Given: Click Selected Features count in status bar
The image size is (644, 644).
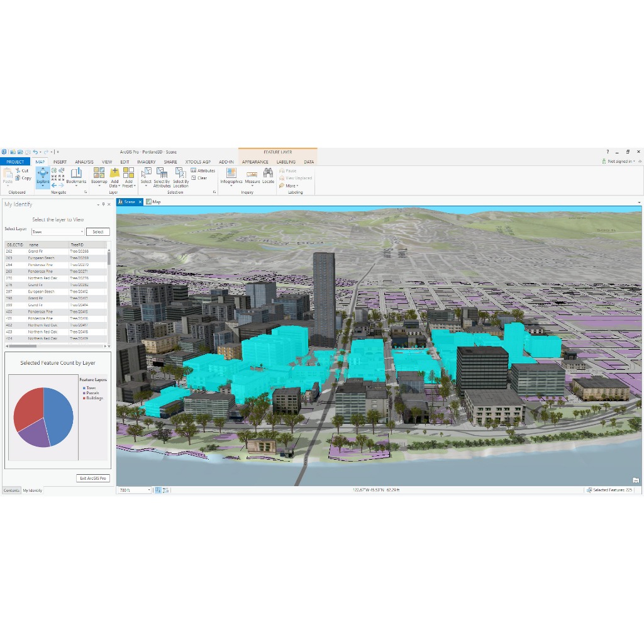Looking at the screenshot, I should pos(609,490).
